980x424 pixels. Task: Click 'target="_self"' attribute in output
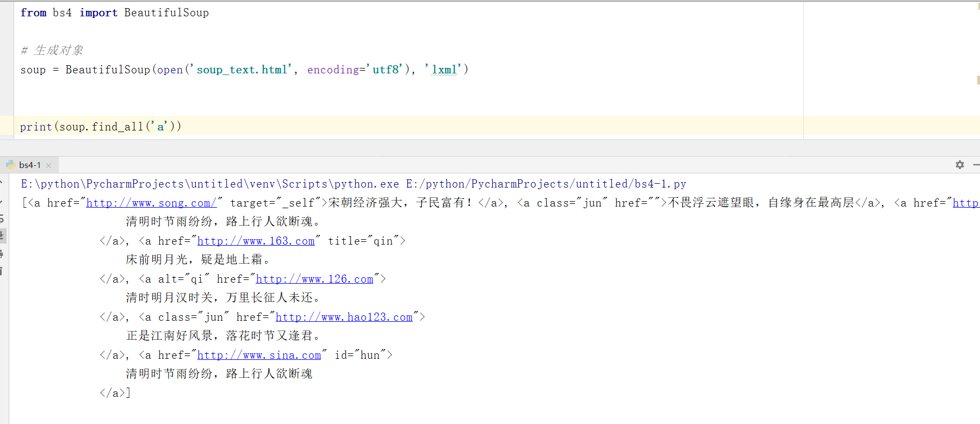(276, 203)
